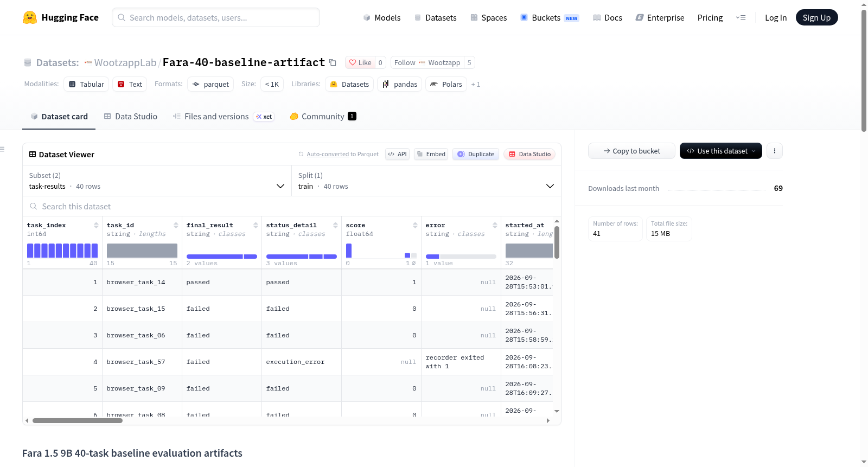Expand the collapsed left sidebar icon
The image size is (868, 467).
pos(2,149)
